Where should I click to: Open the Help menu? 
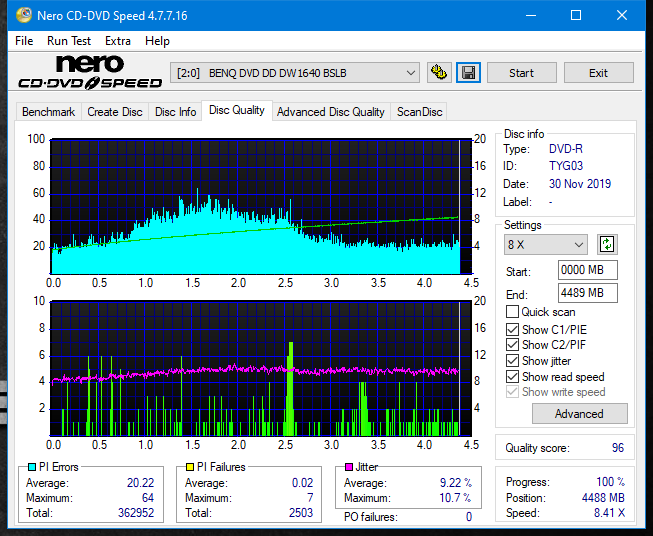click(x=157, y=41)
